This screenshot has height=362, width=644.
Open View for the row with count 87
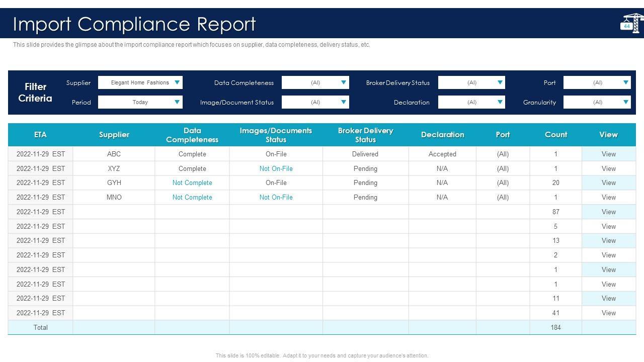(x=608, y=212)
